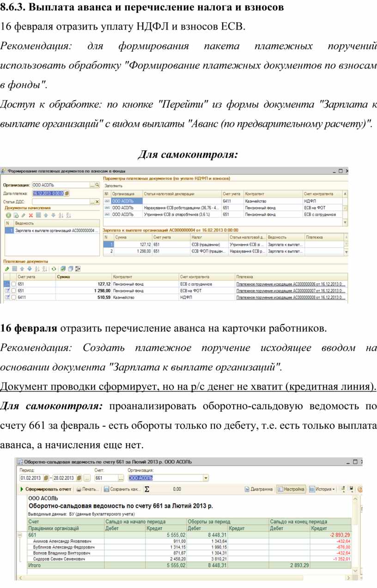Click the refresh icon in Платежные документы toolbar

(x=54, y=269)
